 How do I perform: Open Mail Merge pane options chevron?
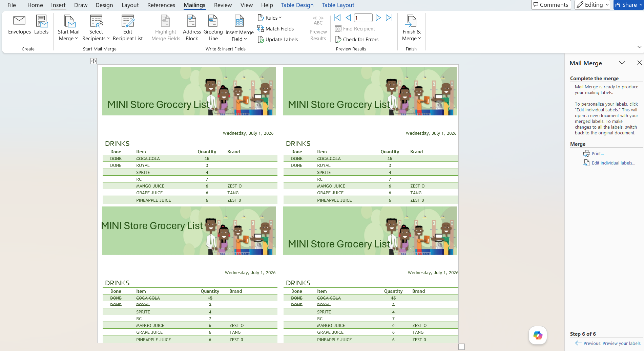tap(622, 63)
